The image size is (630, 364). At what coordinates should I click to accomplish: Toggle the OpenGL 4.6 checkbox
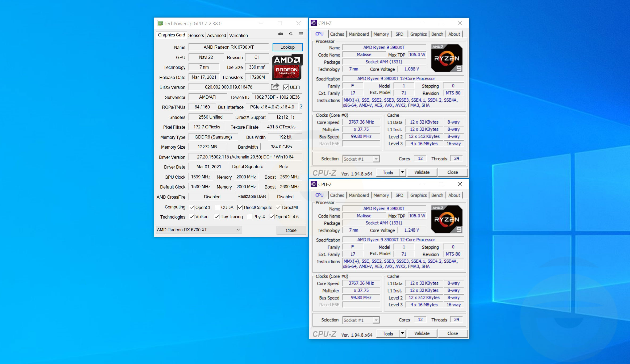(272, 217)
